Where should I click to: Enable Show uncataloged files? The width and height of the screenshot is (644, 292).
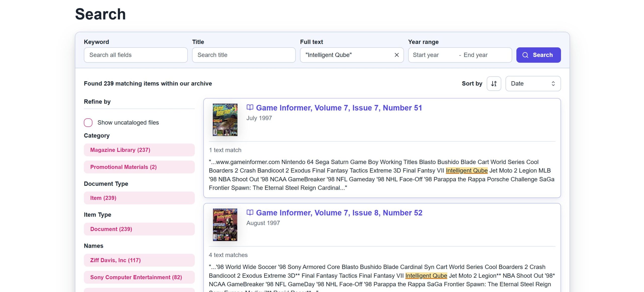(88, 122)
